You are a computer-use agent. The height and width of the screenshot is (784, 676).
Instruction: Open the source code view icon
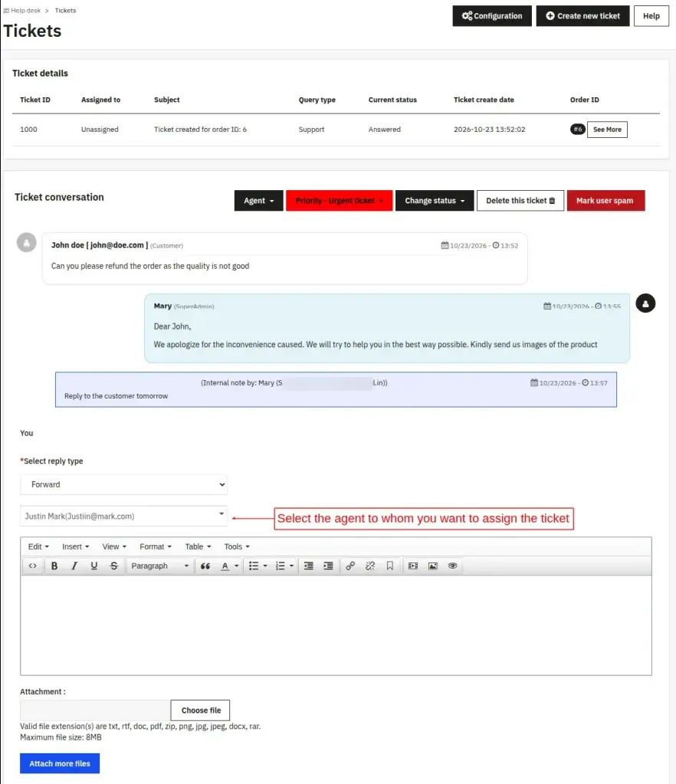pos(32,566)
